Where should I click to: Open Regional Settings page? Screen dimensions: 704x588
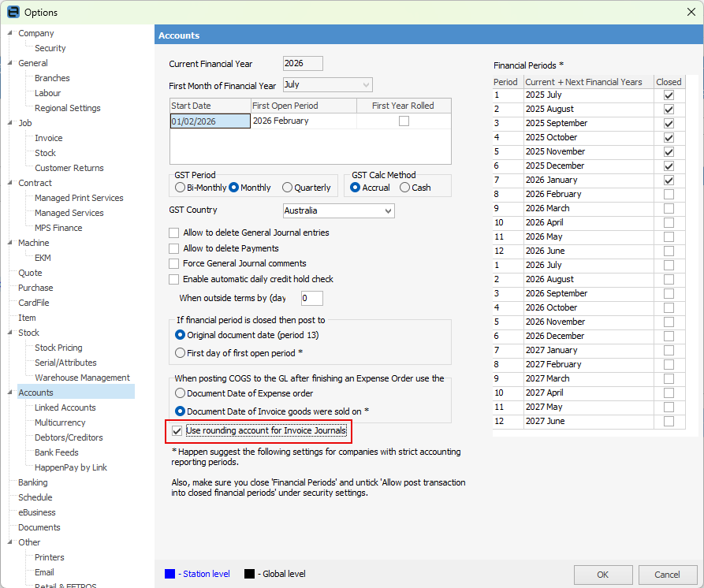pyautogui.click(x=67, y=108)
